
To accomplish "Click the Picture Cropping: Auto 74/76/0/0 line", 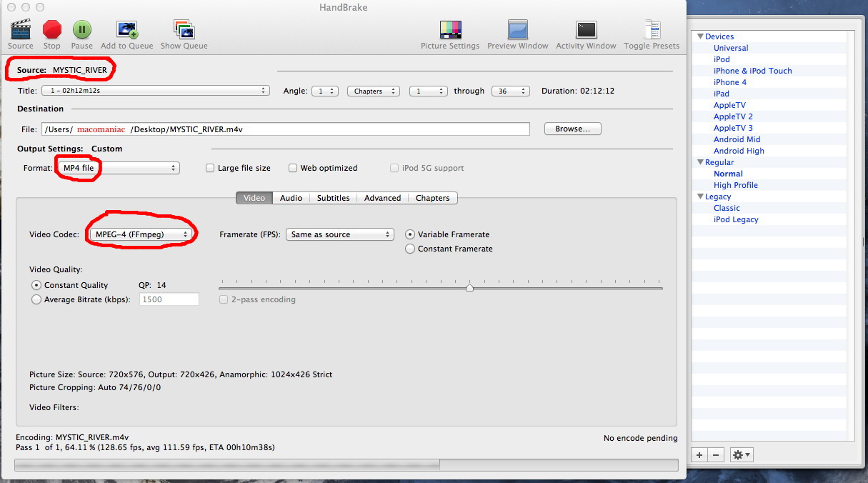I will [95, 388].
